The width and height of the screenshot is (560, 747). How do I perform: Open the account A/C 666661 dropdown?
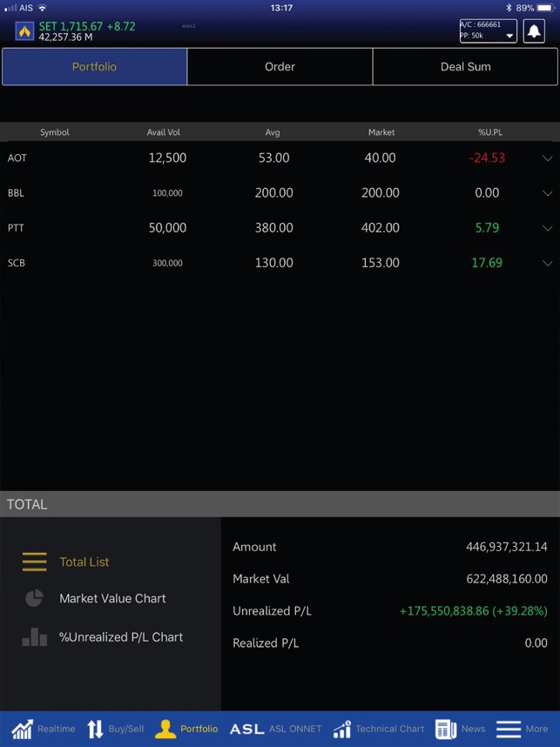coord(488,31)
